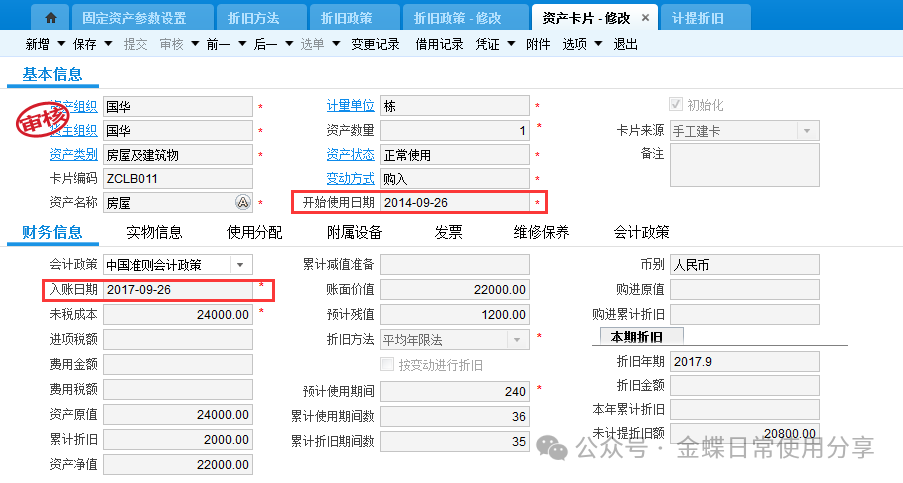Open the 实物信息 section tab
This screenshot has height=483, width=903.
coord(154,233)
